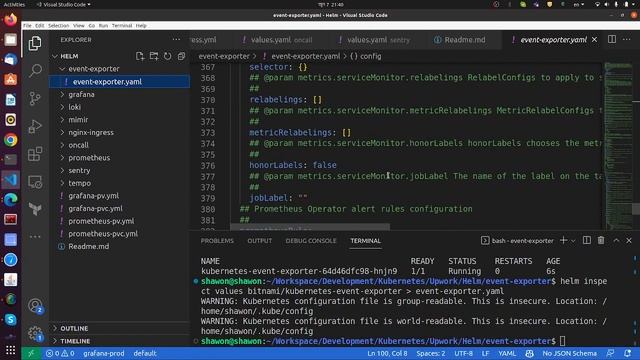Open Show Applications grid
This screenshot has width=640, height=360.
coord(11,350)
